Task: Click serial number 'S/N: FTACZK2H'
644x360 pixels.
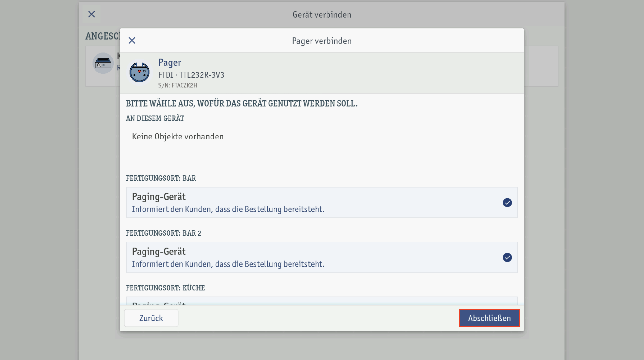Action: coord(178,85)
